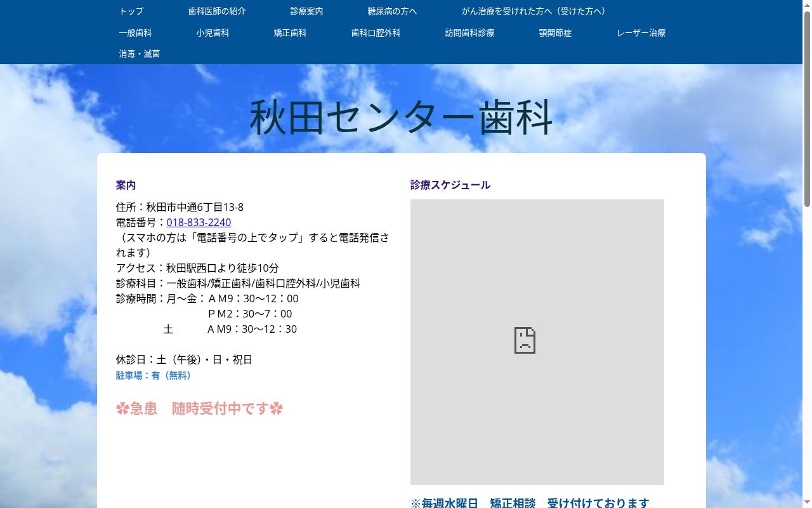812x508 pixels.
Task: Open 小児歯科 navigation item
Action: (x=213, y=33)
